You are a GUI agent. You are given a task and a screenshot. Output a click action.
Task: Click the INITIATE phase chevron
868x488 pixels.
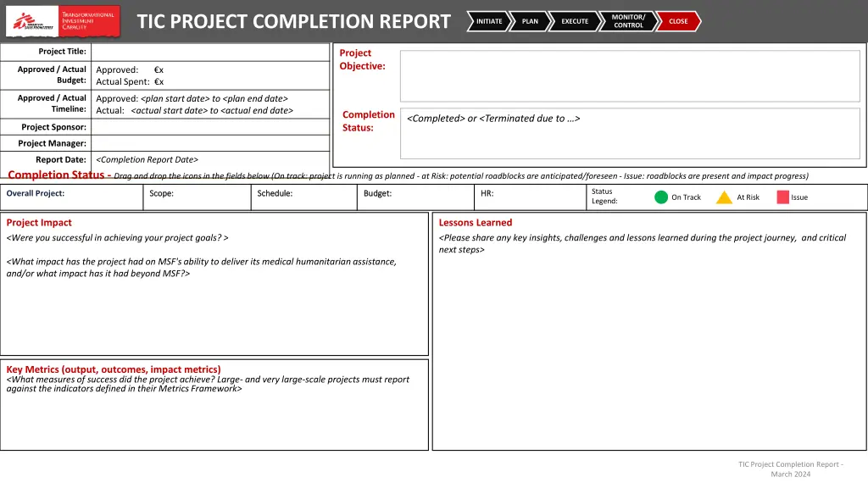pos(489,21)
